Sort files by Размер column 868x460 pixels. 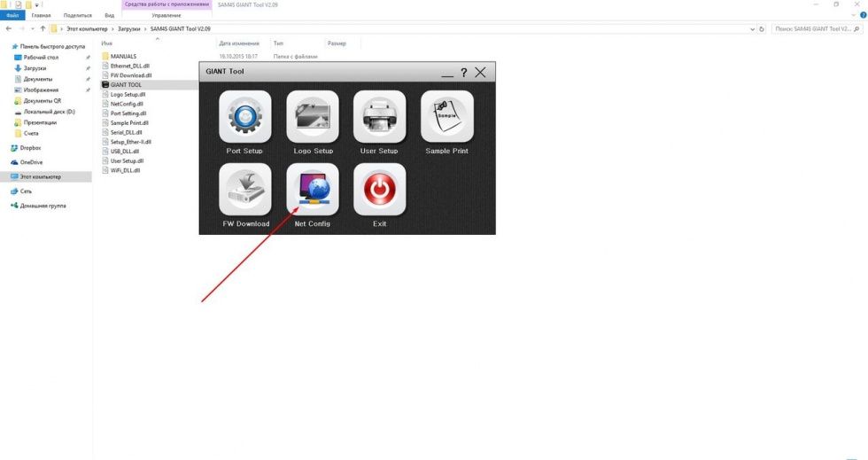click(337, 43)
